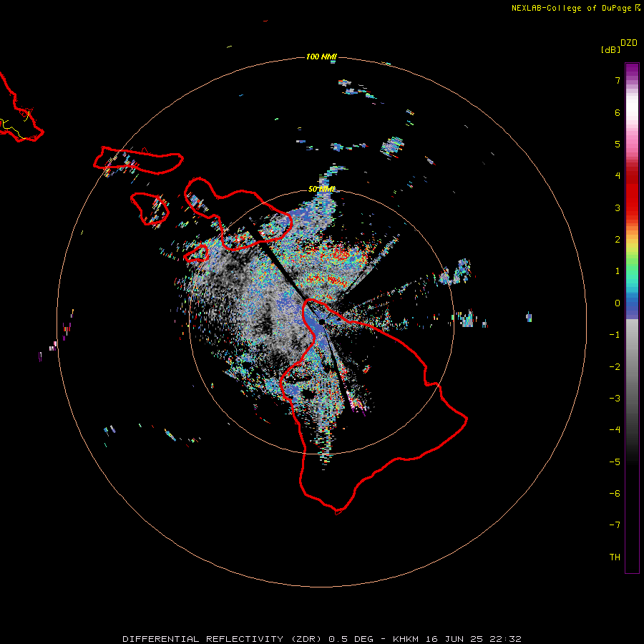Select the -7 tick label on scale
Image resolution: width=644 pixels, height=644 pixels.
[x=615, y=525]
